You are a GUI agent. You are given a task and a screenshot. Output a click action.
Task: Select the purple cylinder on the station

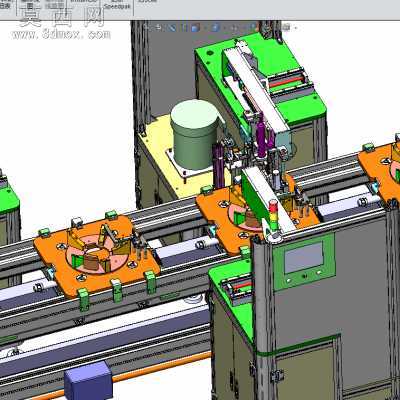(x=262, y=137)
